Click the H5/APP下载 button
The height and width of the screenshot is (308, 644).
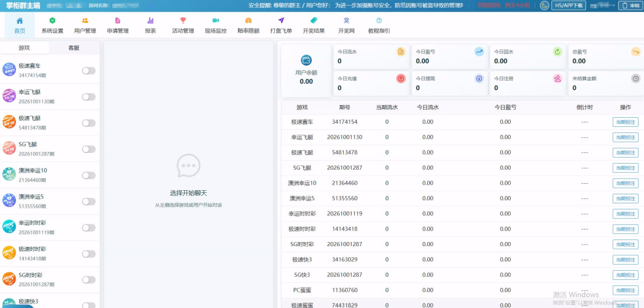[x=569, y=6]
